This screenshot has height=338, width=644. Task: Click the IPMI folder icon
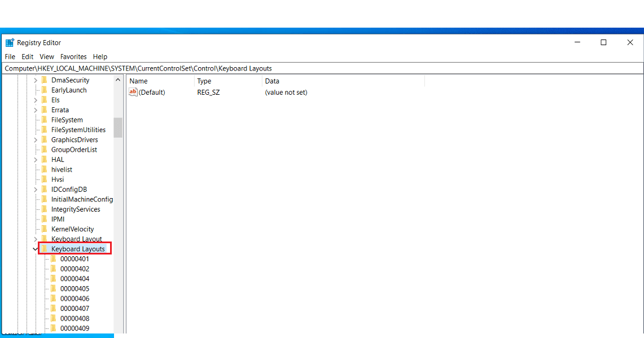[x=45, y=219]
